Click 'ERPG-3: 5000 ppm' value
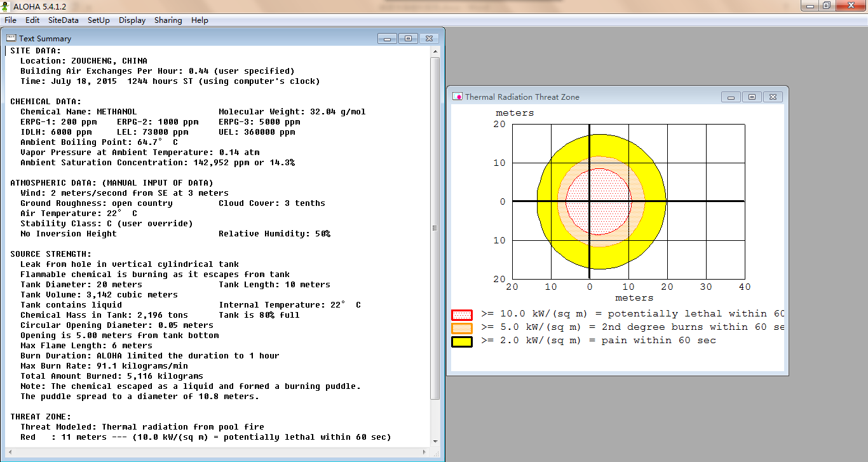Image resolution: width=868 pixels, height=462 pixels. pos(259,122)
